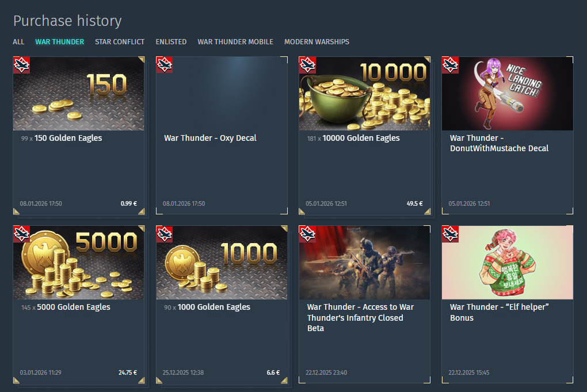The image size is (587, 392).
Task: Click War Thunder badge icon on Infantry Closed Beta card
Action: click(307, 234)
